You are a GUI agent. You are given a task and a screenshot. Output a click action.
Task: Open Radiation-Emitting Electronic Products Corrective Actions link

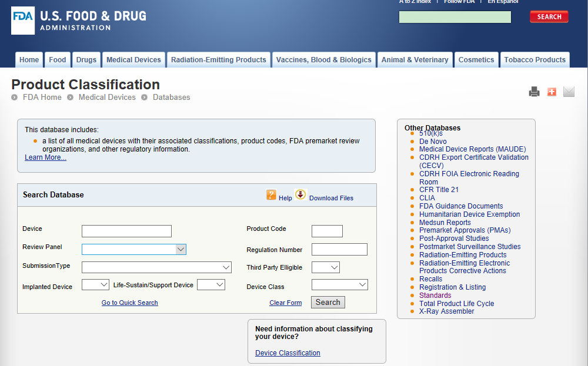point(465,267)
